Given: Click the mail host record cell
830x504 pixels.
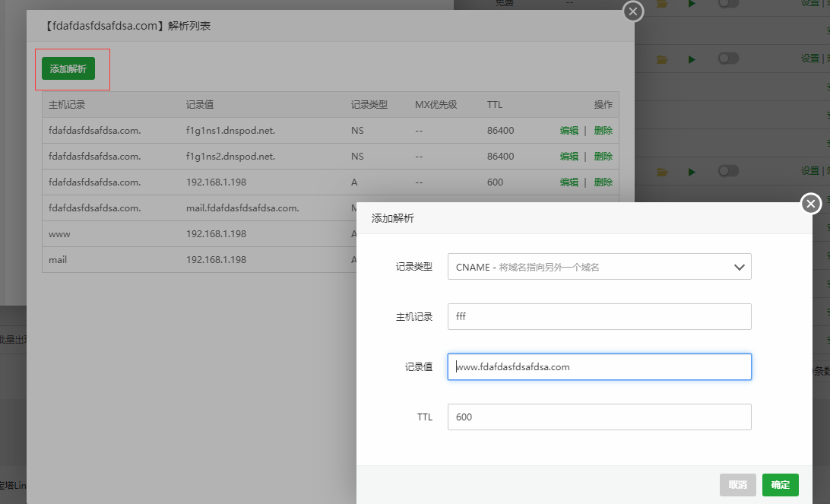Looking at the screenshot, I should tap(58, 260).
